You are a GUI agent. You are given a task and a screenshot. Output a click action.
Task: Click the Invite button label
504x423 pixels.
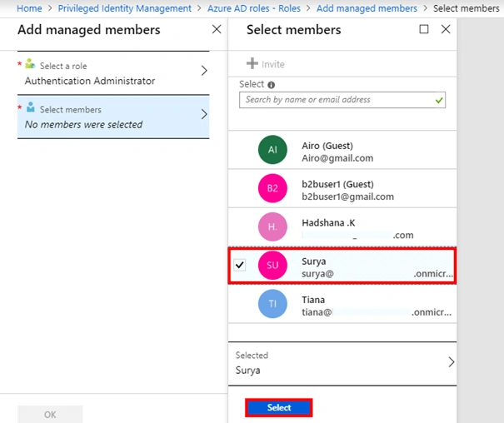273,64
